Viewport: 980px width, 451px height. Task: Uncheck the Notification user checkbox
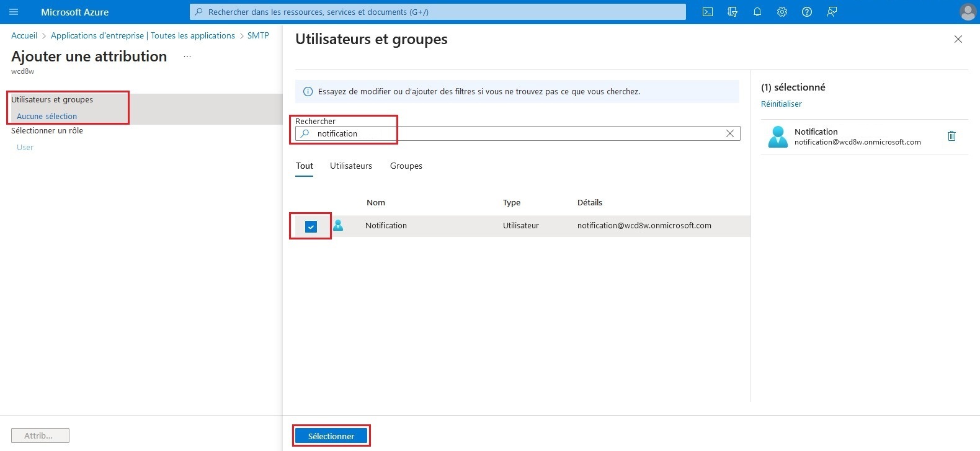click(x=311, y=226)
